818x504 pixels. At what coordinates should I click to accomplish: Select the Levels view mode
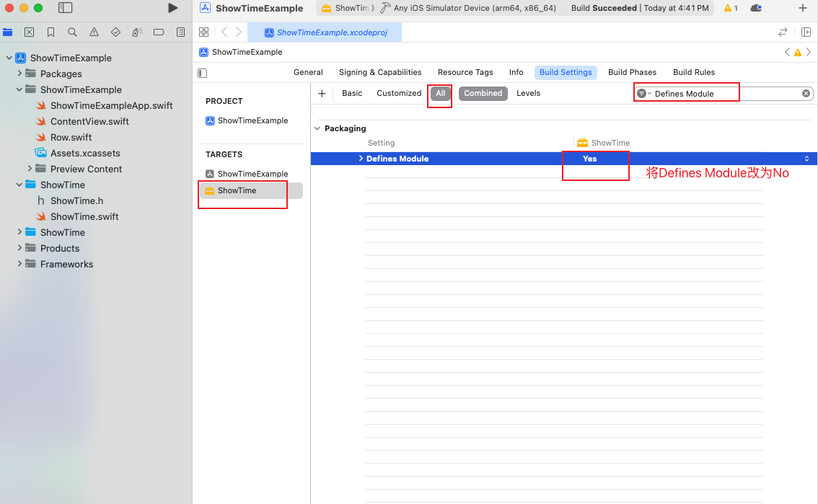[529, 93]
